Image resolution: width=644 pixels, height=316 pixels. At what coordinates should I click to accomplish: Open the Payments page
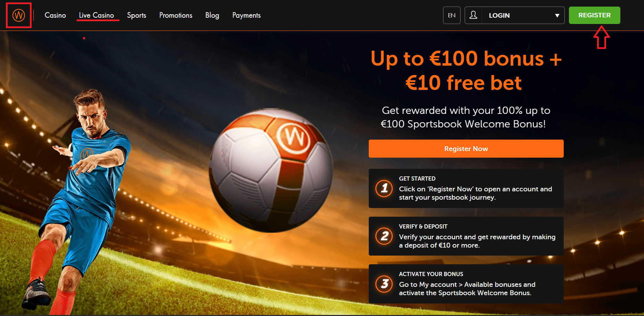(246, 15)
